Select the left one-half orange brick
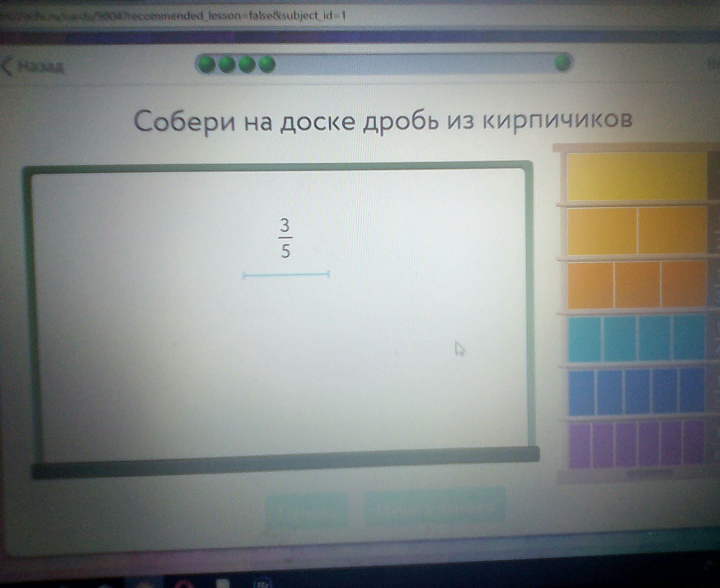 [x=602, y=231]
